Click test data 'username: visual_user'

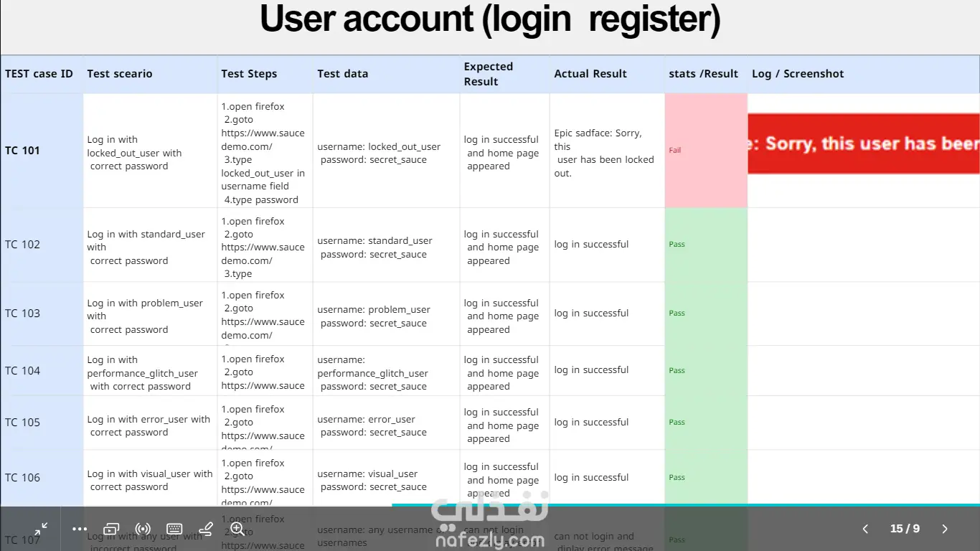pos(367,474)
